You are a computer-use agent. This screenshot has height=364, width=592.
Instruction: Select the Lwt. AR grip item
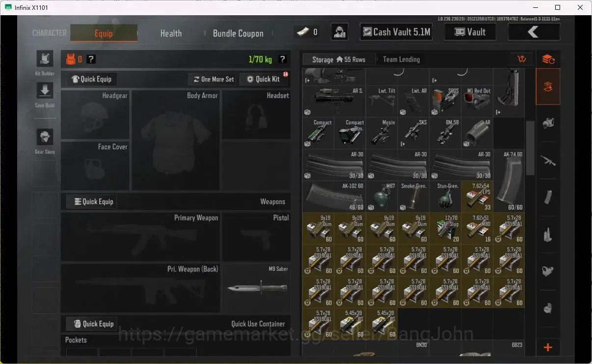coord(413,101)
